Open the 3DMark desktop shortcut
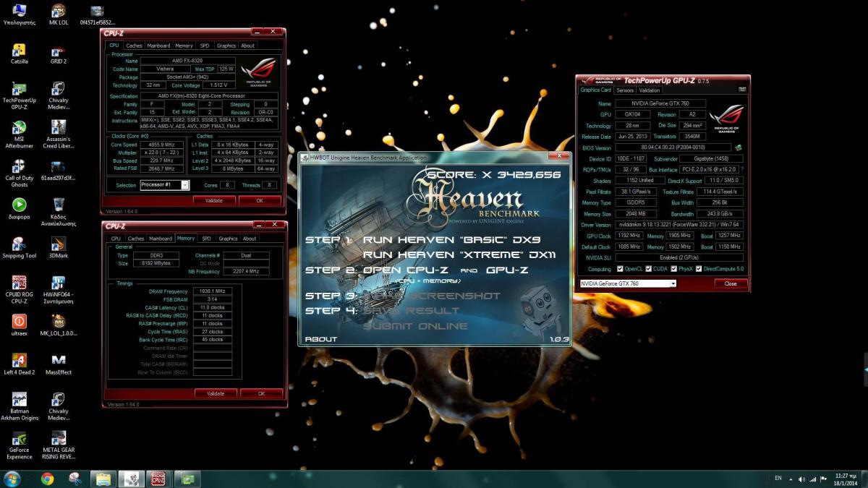The width and height of the screenshot is (868, 488). [x=58, y=247]
